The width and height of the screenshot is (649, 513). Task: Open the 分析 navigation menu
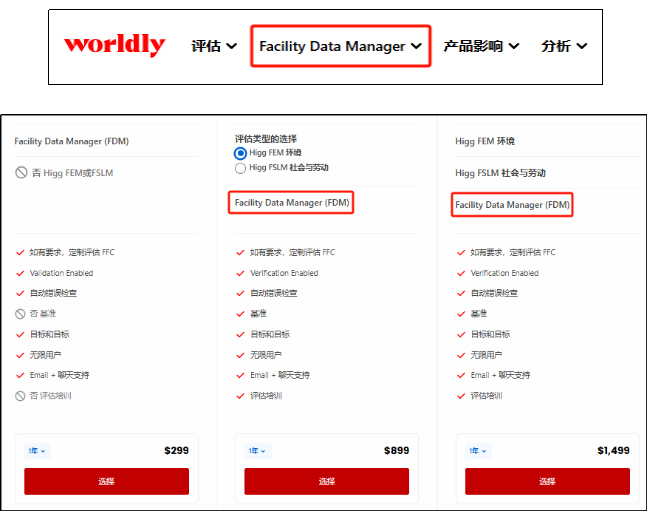(x=564, y=46)
